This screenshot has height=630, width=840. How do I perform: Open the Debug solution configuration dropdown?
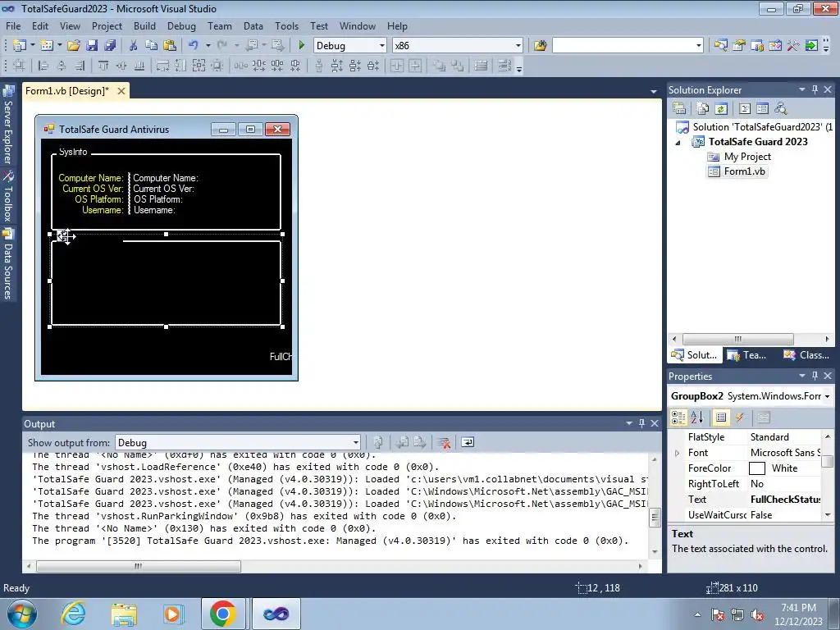tap(381, 46)
